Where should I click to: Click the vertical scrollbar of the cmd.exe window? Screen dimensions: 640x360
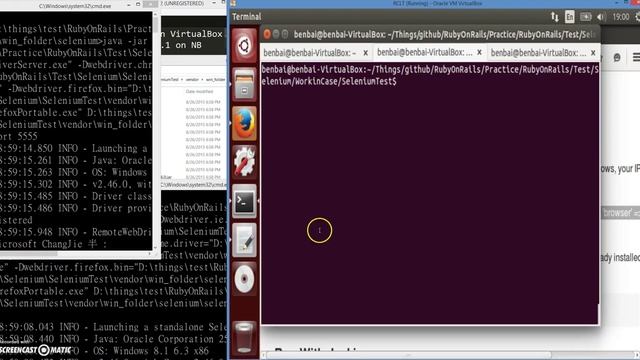click(156, 131)
